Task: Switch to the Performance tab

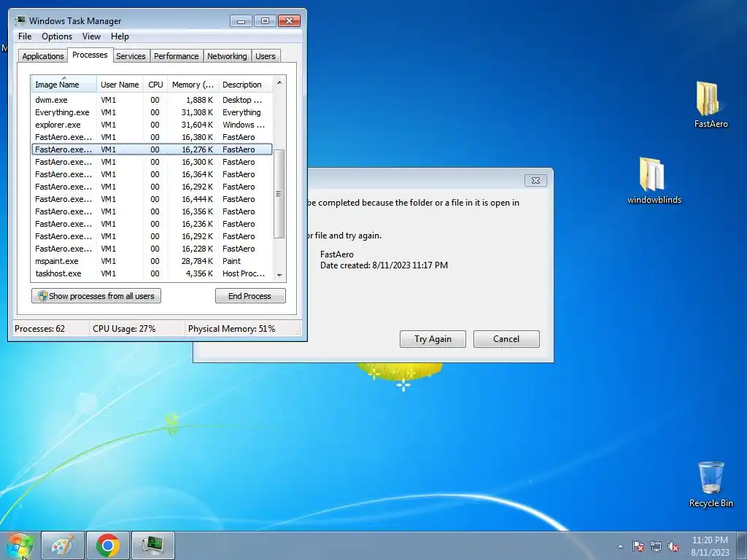Action: 177,55
